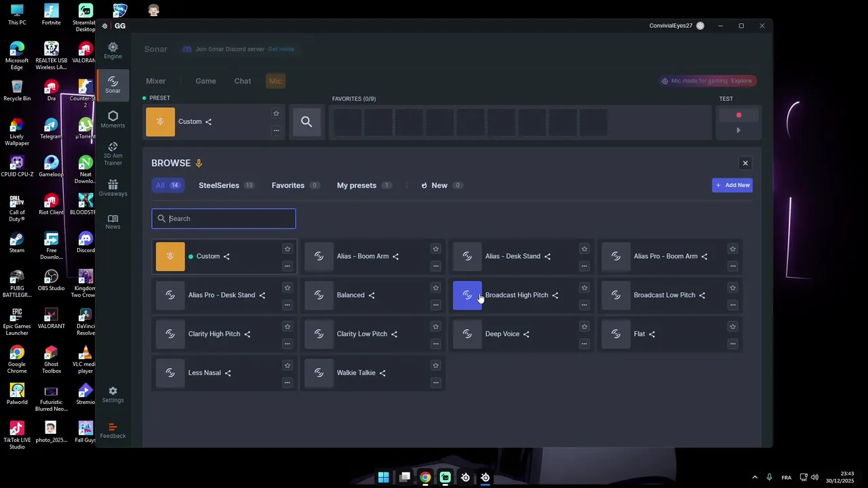Click Explore mic made for gaming
This screenshot has height=488, width=868.
[741, 81]
